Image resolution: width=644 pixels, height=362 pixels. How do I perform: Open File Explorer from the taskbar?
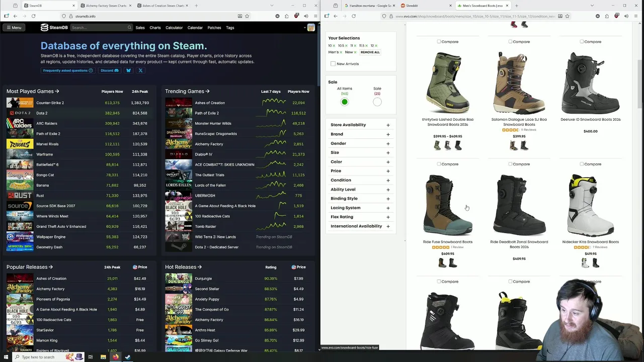click(x=103, y=357)
